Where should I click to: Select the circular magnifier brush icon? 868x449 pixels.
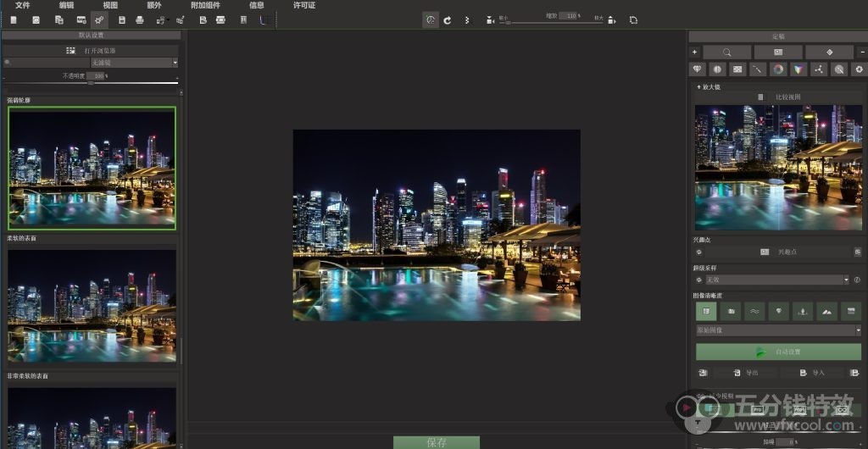(839, 69)
